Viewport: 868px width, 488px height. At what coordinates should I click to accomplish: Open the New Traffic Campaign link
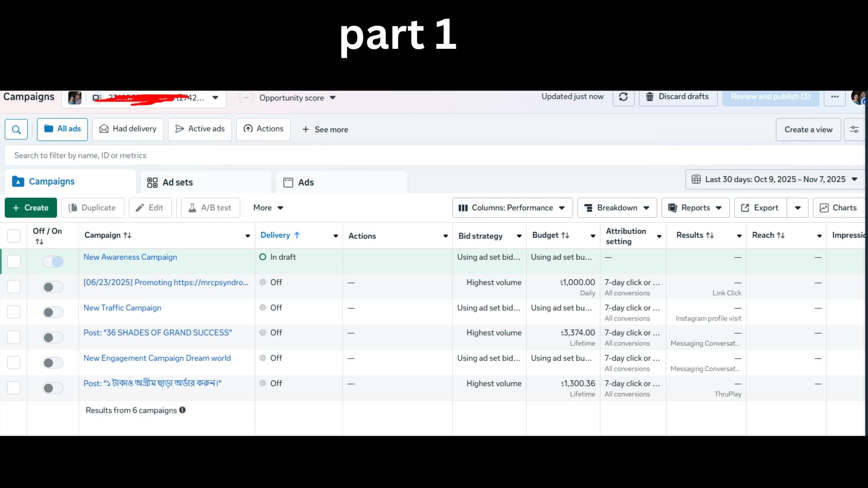pos(122,308)
